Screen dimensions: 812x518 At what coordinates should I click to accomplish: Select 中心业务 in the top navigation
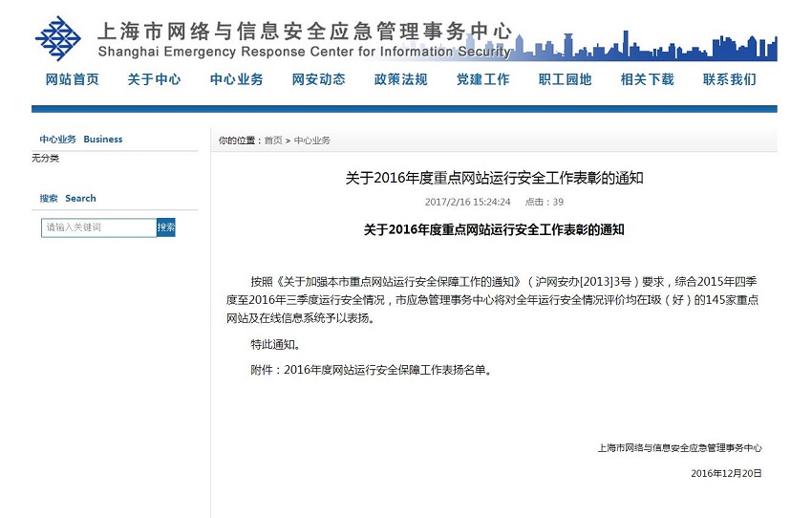click(x=237, y=79)
